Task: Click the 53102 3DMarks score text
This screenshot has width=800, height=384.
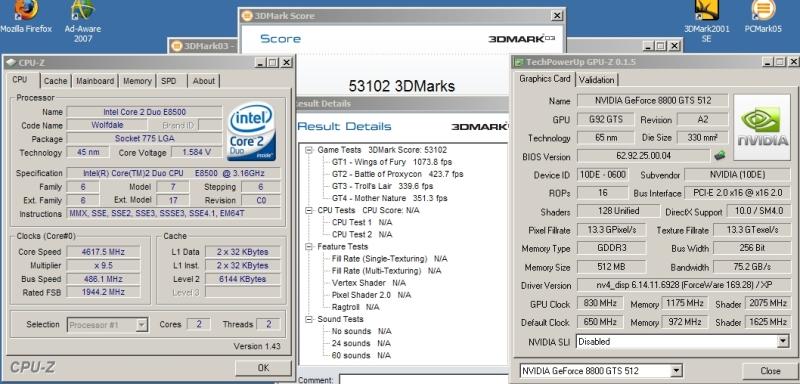Action: pyautogui.click(x=402, y=86)
